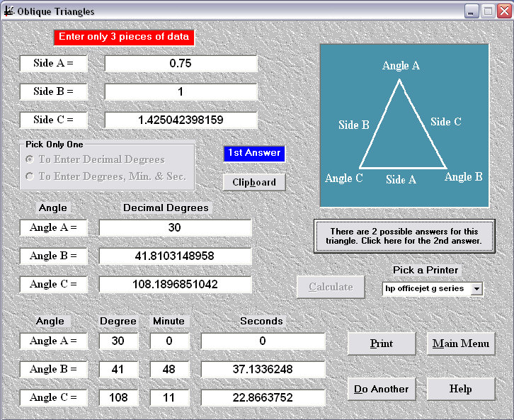The width and height of the screenshot is (514, 420).
Task: Click the 2 possible answers button
Action: pyautogui.click(x=404, y=236)
